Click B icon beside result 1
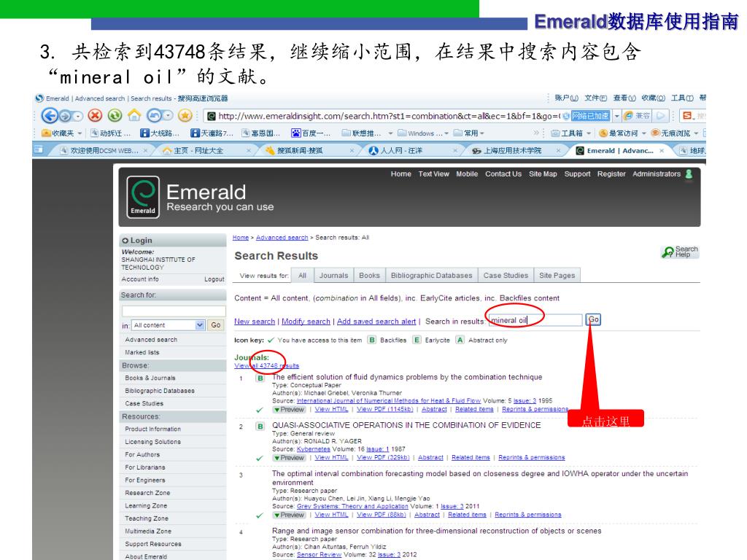This screenshot has height=560, width=747. point(260,378)
